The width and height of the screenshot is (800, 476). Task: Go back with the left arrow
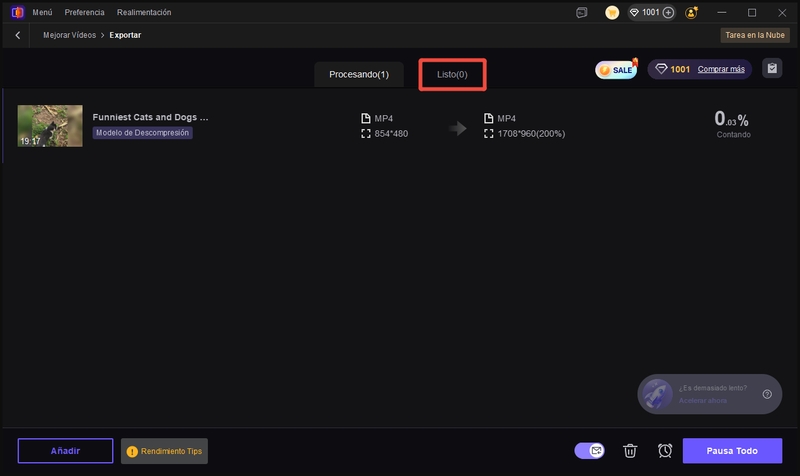[18, 35]
